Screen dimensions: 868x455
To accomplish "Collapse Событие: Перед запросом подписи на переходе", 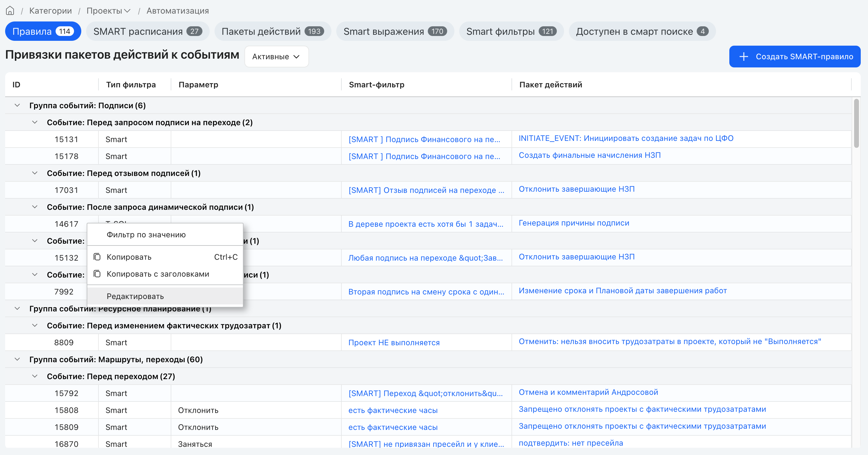I will (34, 122).
